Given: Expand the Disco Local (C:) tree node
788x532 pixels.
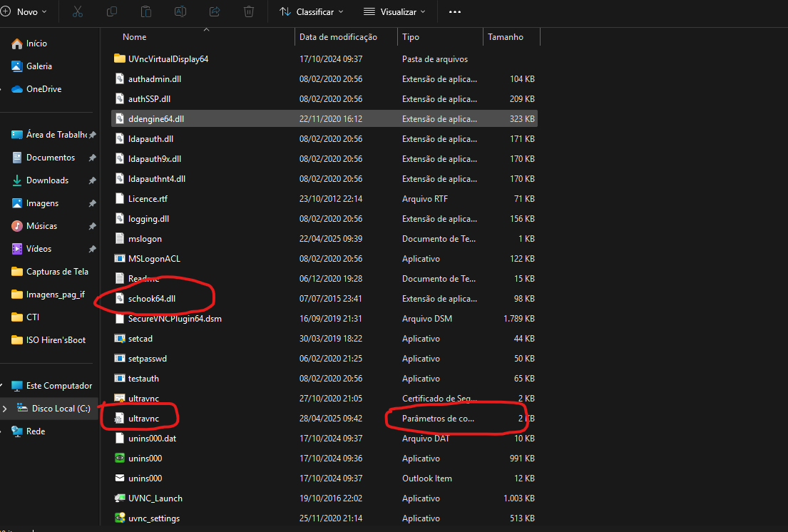Looking at the screenshot, I should [x=5, y=409].
